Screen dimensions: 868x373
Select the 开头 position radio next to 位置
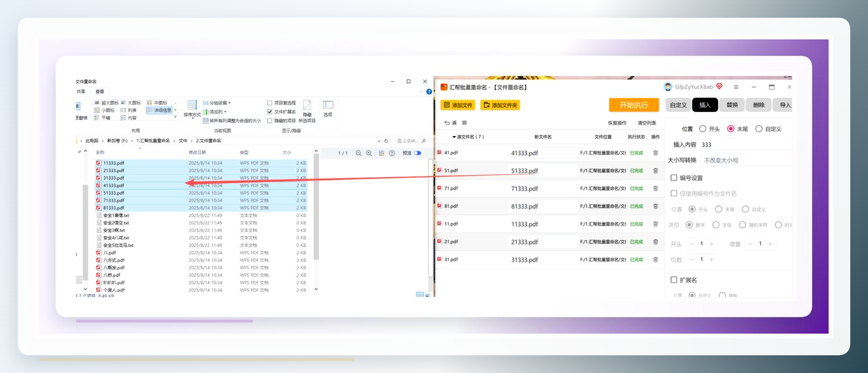[x=703, y=128]
